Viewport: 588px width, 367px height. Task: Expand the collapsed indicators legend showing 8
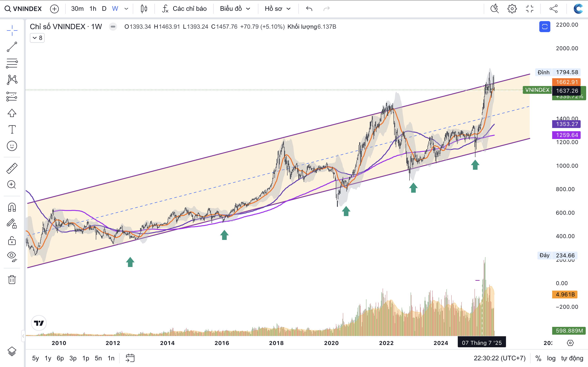pyautogui.click(x=37, y=38)
